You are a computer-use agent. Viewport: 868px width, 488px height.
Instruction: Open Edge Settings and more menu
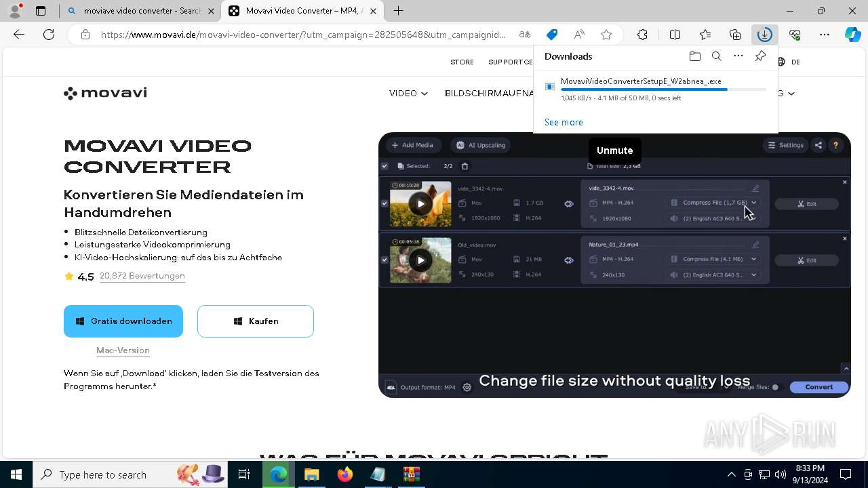(824, 35)
